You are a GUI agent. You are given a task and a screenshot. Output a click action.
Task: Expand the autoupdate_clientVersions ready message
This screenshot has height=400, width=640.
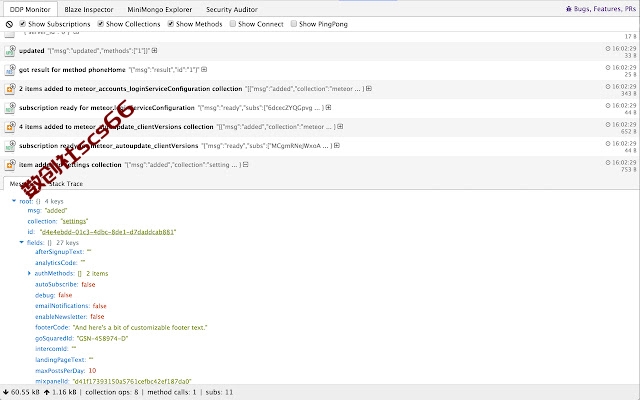tap(337, 145)
